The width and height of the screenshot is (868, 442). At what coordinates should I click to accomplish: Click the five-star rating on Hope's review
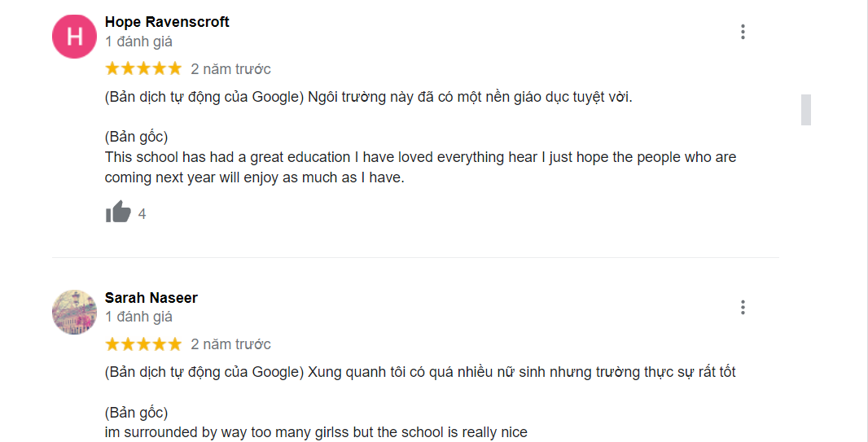[143, 68]
